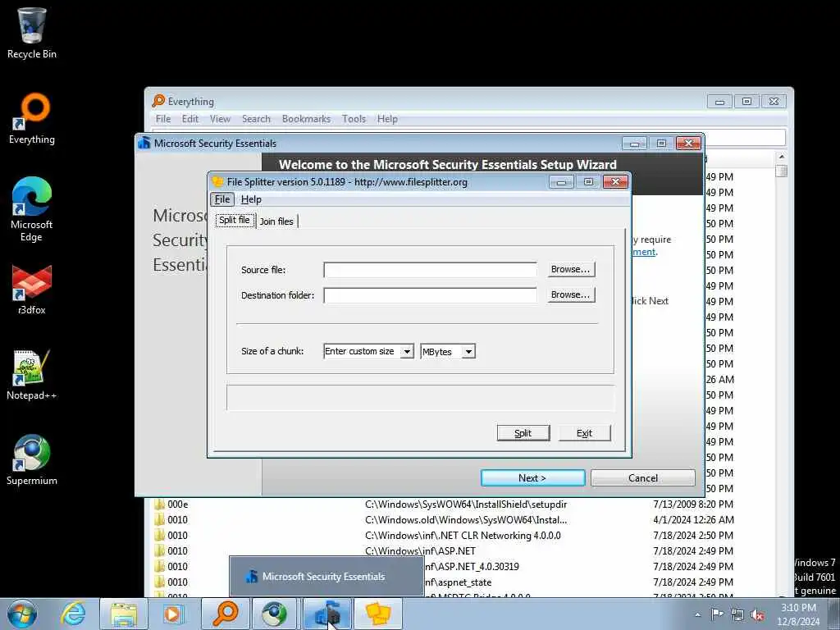Select path C:\Windows\SysWOW64\InstallShield\setupdir
Image resolution: width=840 pixels, height=630 pixels.
click(x=466, y=504)
